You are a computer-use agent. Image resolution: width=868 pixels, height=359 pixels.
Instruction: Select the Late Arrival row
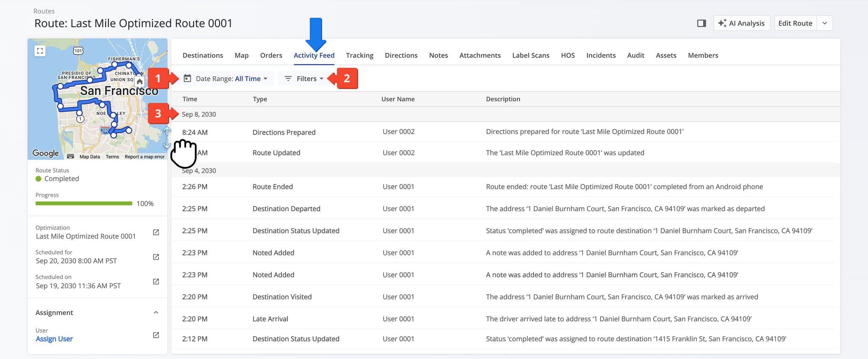click(x=506, y=319)
